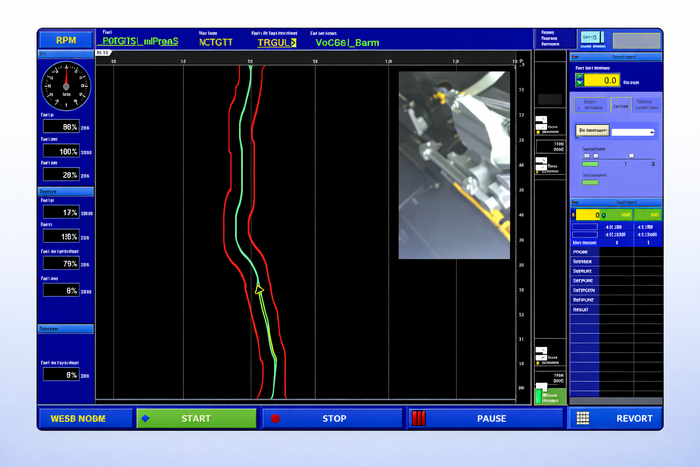
Task: Click the yellow arrow marker on the trajectory
Action: click(259, 290)
